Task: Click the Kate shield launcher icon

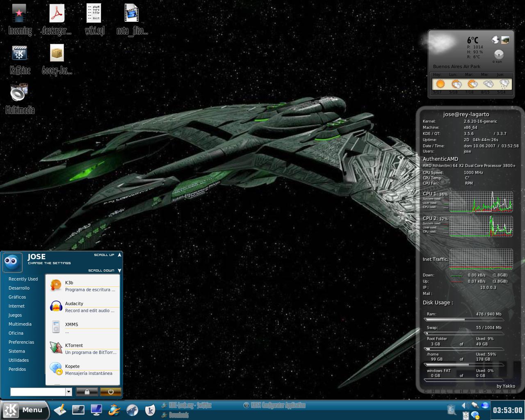Action: pyautogui.click(x=150, y=410)
